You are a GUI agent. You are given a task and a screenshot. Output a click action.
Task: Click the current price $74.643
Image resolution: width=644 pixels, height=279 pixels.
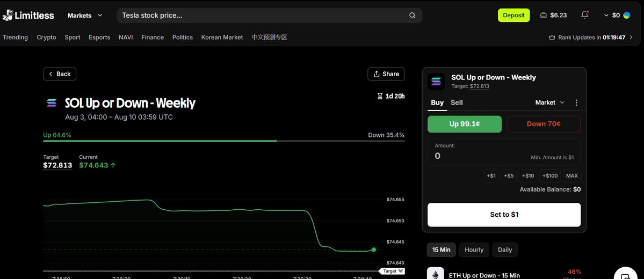[x=93, y=165]
